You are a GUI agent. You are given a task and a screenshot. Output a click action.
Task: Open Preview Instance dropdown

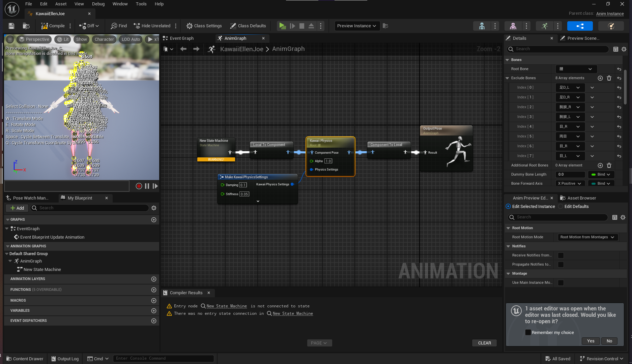point(357,26)
